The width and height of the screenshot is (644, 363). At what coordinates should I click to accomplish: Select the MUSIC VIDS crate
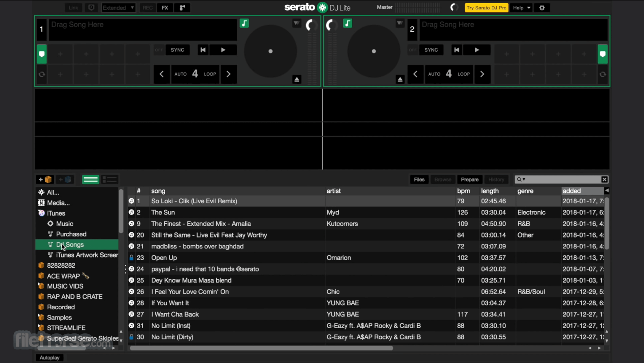65,286
